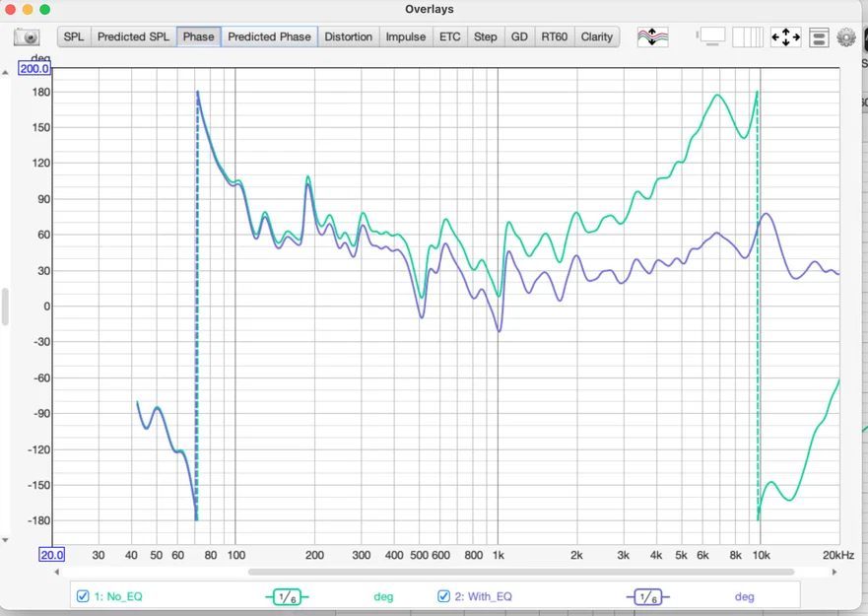
Task: Edit the 20.0 frequency start field
Action: [x=51, y=555]
